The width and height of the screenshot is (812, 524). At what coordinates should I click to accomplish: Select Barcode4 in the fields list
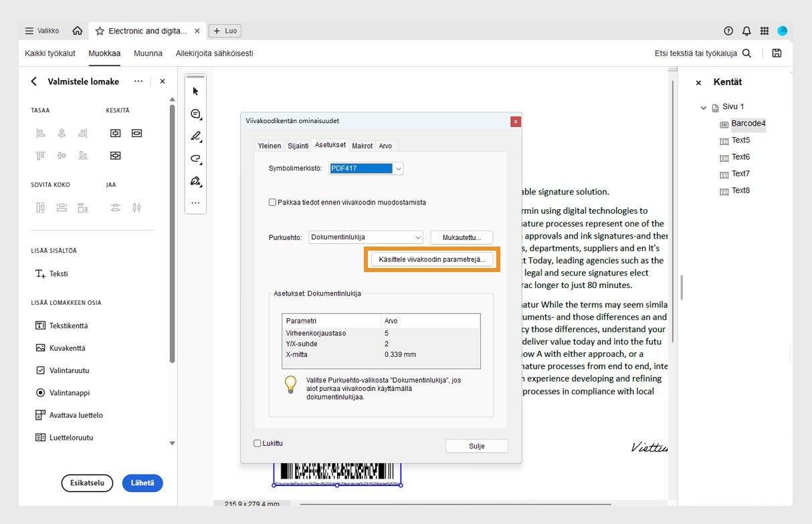coord(748,124)
